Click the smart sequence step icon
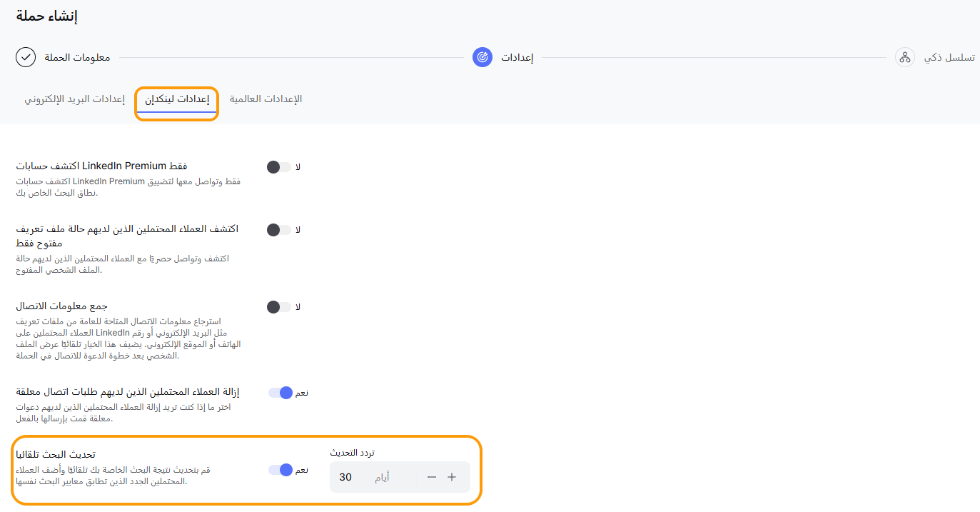 tap(905, 57)
